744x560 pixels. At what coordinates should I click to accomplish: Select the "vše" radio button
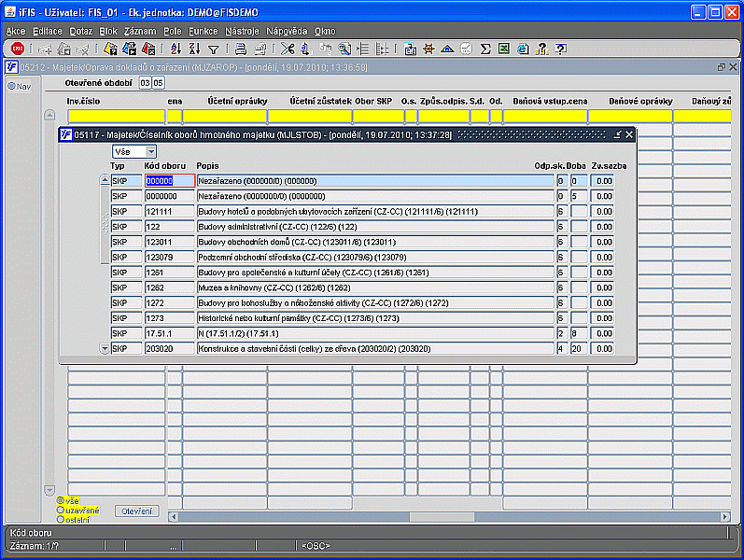tap(61, 501)
